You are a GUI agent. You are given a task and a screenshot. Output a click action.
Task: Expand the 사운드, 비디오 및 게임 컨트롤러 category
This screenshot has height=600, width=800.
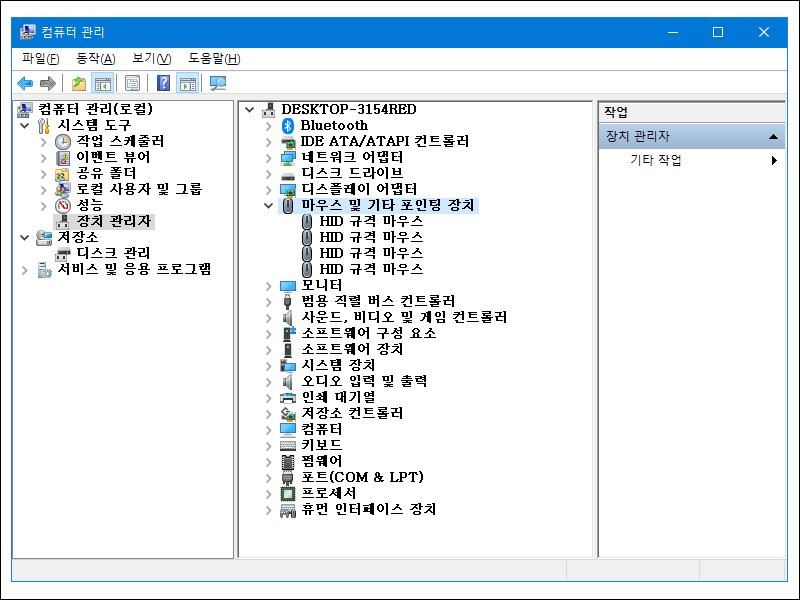pyautogui.click(x=269, y=317)
